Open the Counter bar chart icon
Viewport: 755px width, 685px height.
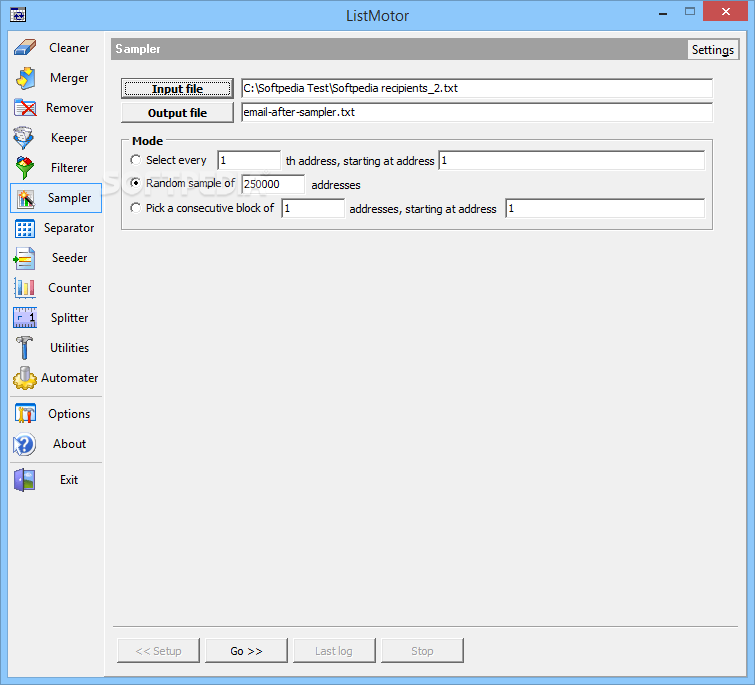24,288
